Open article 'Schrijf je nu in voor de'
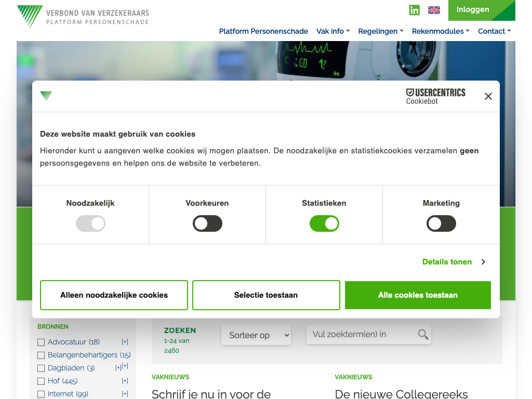The width and height of the screenshot is (532, 399). (x=211, y=394)
